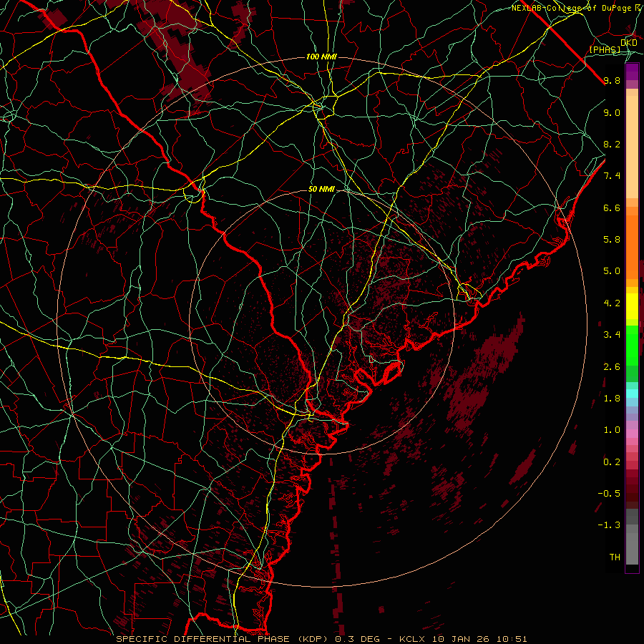Click the 1.0 legend value

click(612, 430)
